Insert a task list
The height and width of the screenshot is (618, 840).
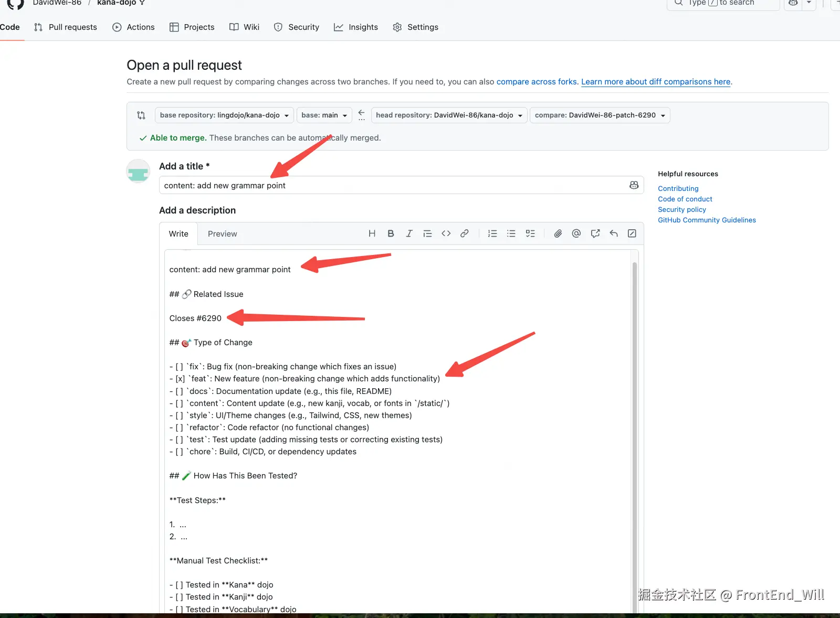(530, 233)
